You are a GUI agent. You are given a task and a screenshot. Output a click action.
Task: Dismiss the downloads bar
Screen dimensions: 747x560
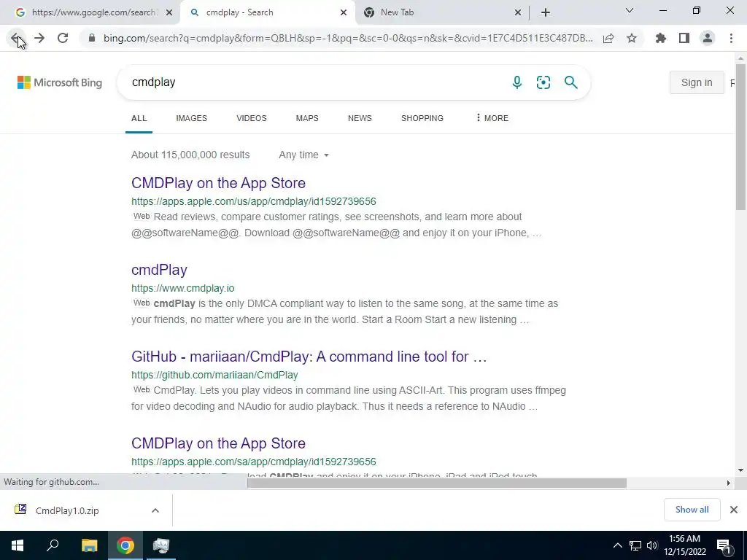(x=734, y=510)
